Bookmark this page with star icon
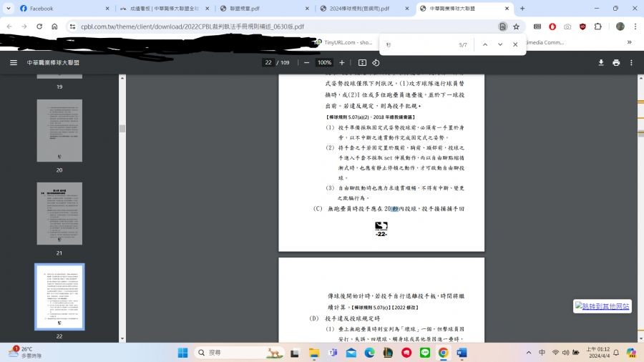644x362 pixels. click(x=516, y=26)
